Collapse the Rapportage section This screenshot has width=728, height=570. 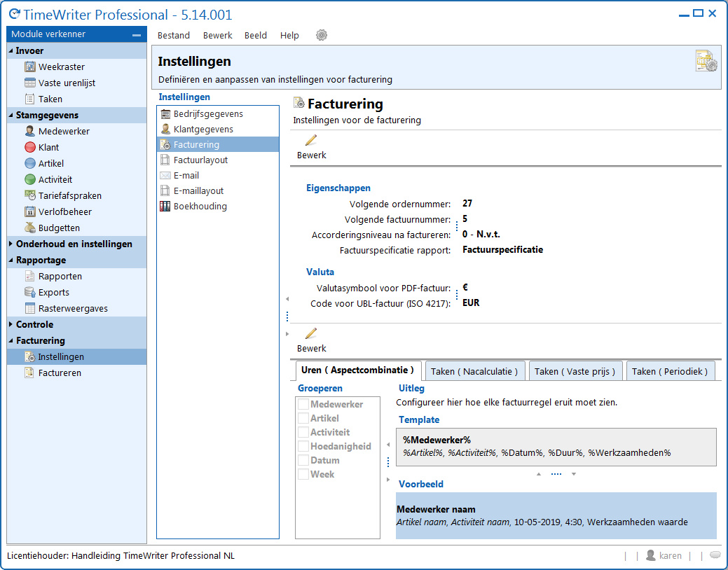(11, 260)
